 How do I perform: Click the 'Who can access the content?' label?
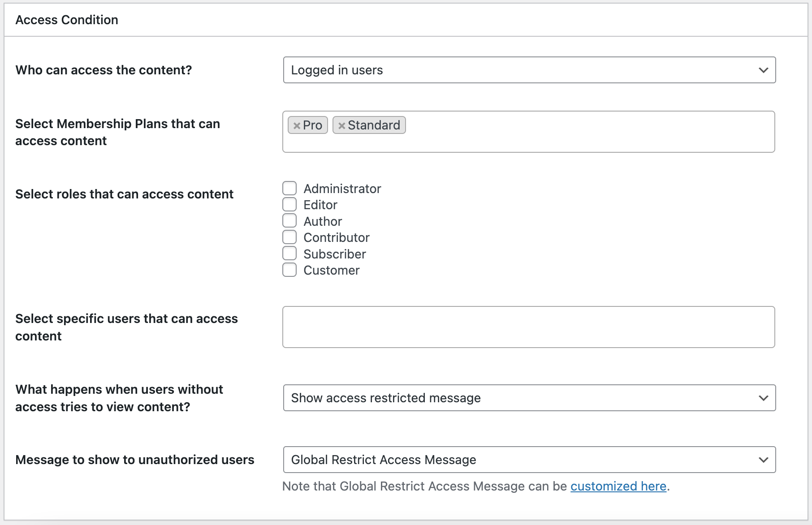(x=104, y=70)
